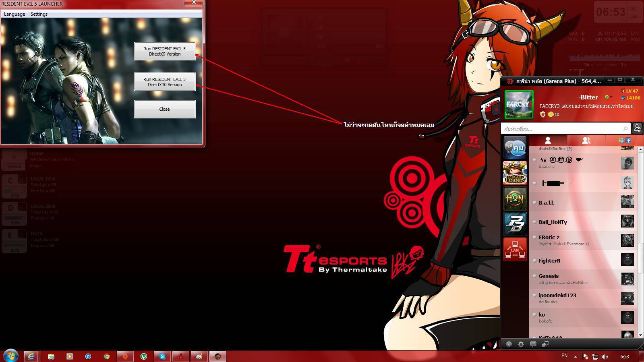Viewport: 644px width, 362px height.
Task: Open the LAN games icon in Garena
Action: pyautogui.click(x=515, y=249)
